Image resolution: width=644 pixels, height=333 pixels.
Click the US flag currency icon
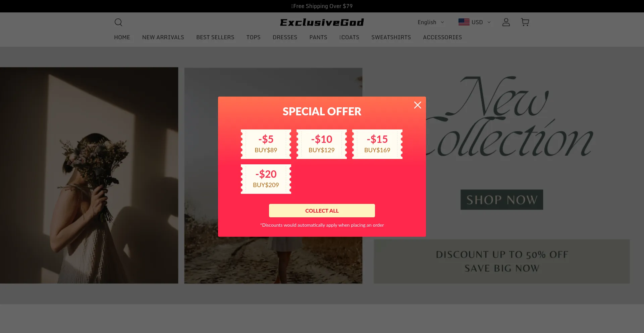click(464, 22)
